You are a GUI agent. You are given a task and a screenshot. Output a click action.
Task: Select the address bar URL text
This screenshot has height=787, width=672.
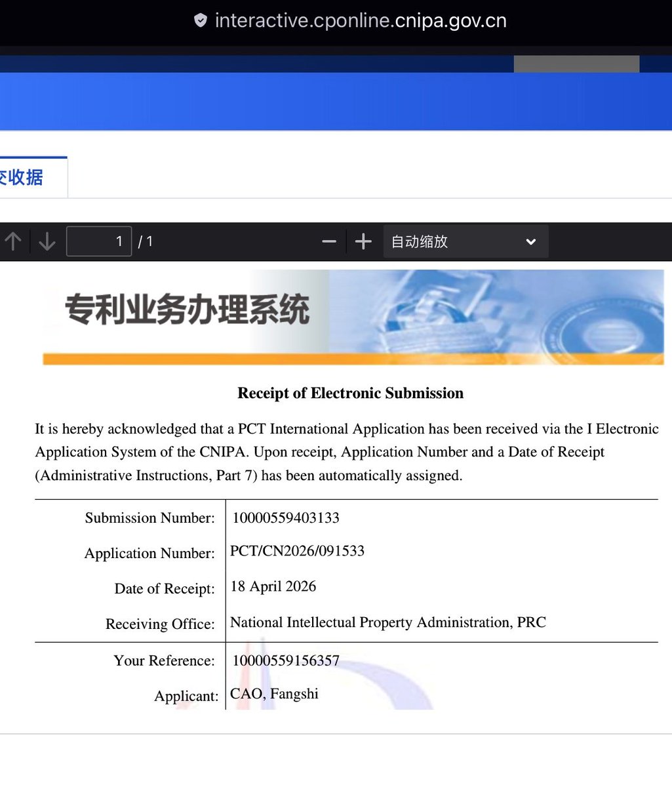(x=361, y=20)
